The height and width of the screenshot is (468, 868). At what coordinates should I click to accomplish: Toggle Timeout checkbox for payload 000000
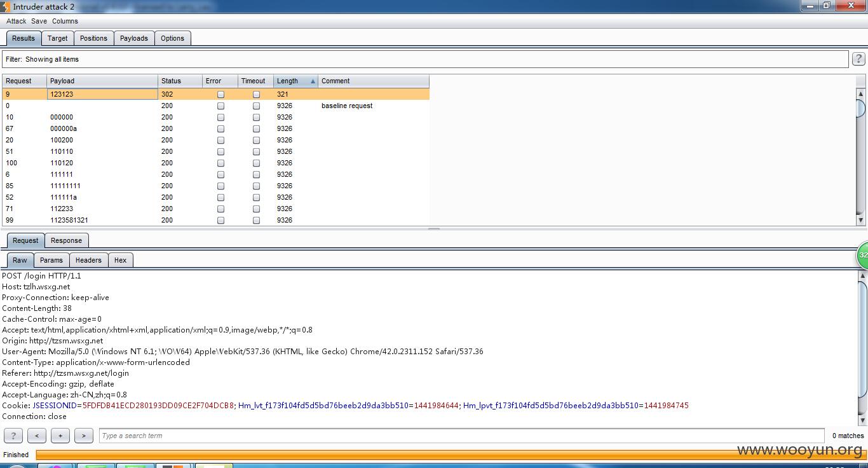[x=256, y=117]
